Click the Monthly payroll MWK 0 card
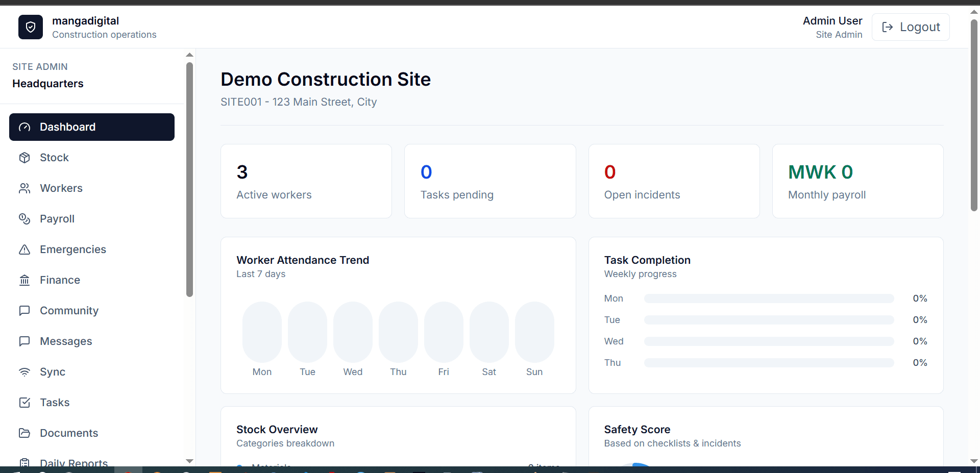This screenshot has width=980, height=473. tap(858, 181)
